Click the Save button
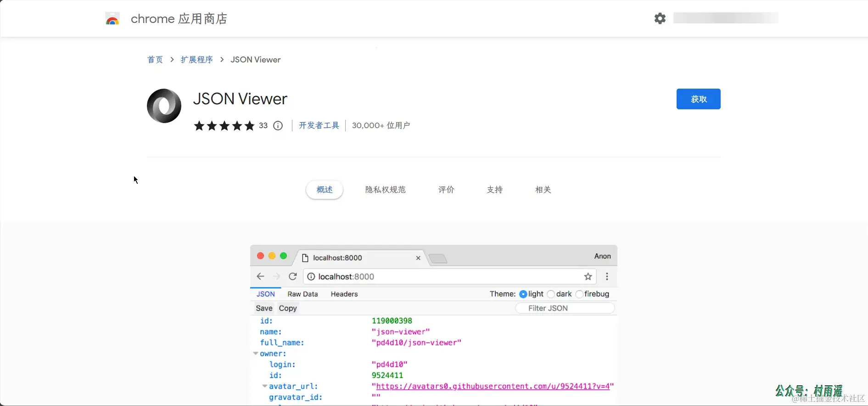The image size is (868, 406). 264,308
